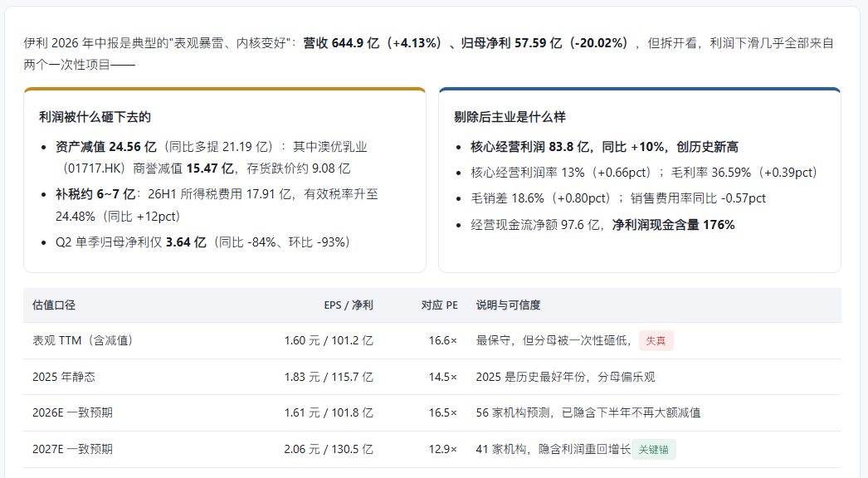The height and width of the screenshot is (478, 868).
Task: Click the 失真 red tag
Action: (656, 340)
